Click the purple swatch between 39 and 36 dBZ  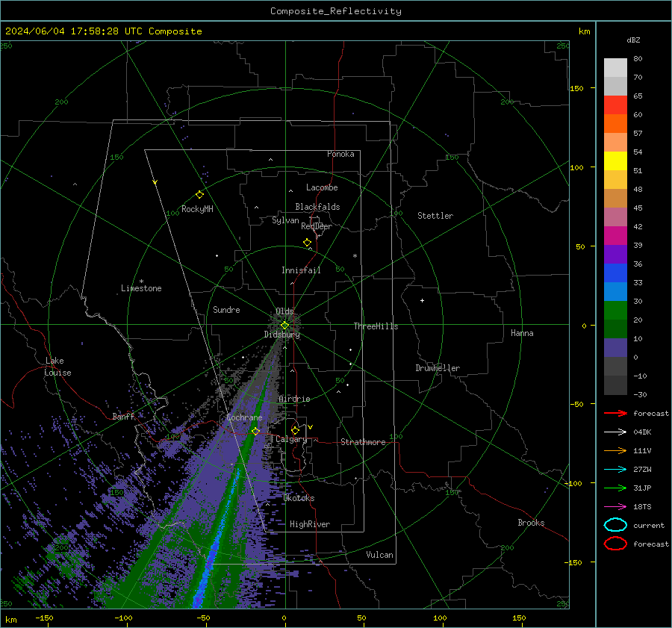coord(615,254)
